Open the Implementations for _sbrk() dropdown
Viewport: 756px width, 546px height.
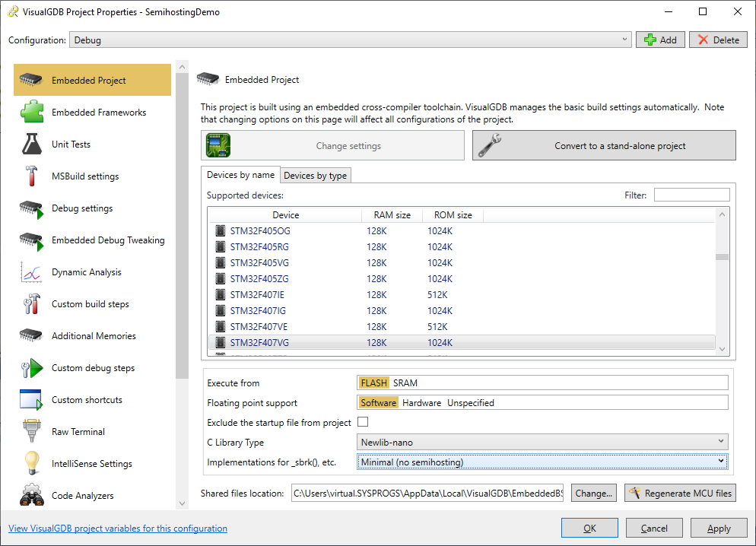542,462
